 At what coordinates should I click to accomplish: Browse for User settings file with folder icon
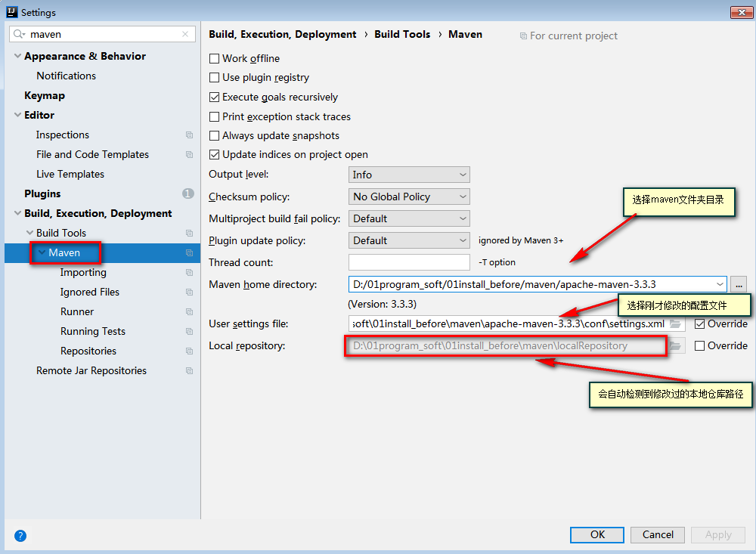pos(675,324)
